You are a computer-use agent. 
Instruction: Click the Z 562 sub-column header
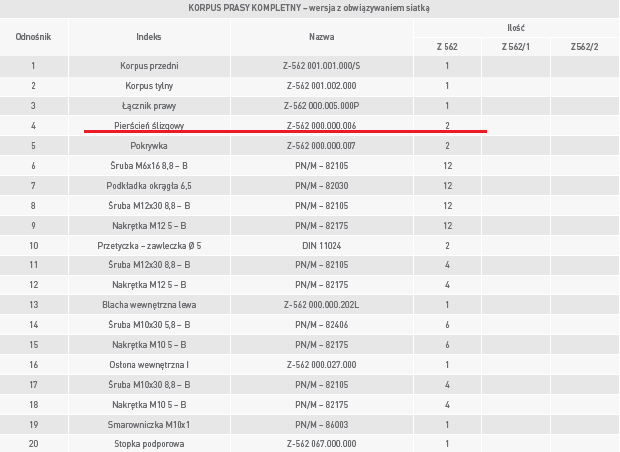[447, 47]
